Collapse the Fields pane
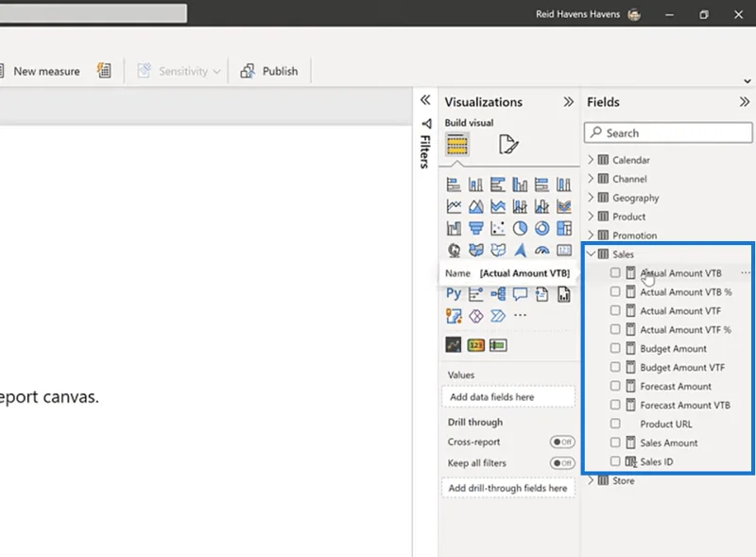Viewport: 756px width, 557px height. [745, 102]
